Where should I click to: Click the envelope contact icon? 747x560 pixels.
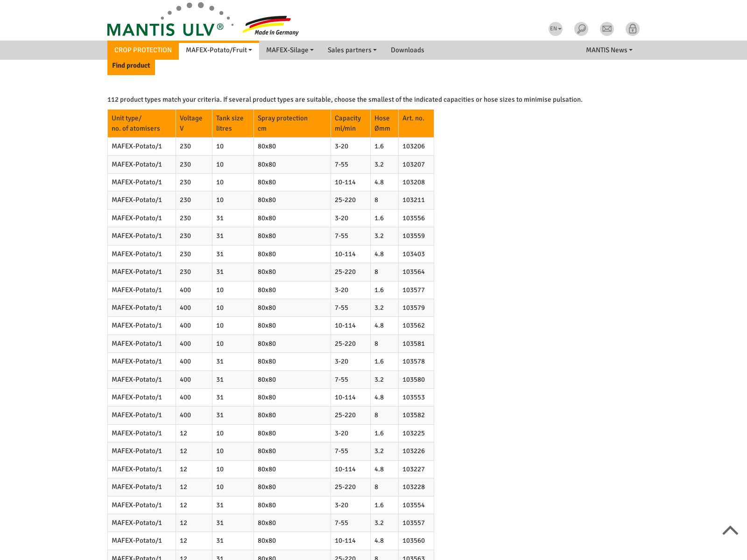(x=607, y=29)
